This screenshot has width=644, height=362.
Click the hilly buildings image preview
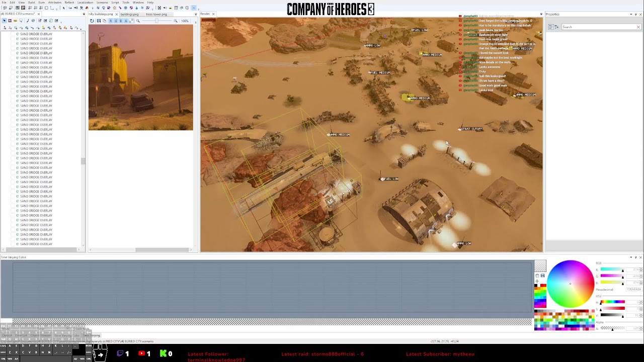[141, 78]
